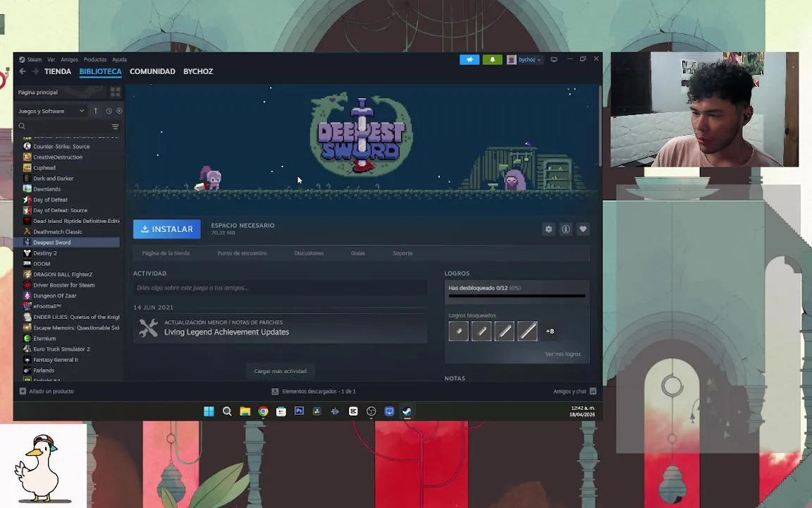This screenshot has width=812, height=508.
Task: Open game info icon
Action: [565, 229]
